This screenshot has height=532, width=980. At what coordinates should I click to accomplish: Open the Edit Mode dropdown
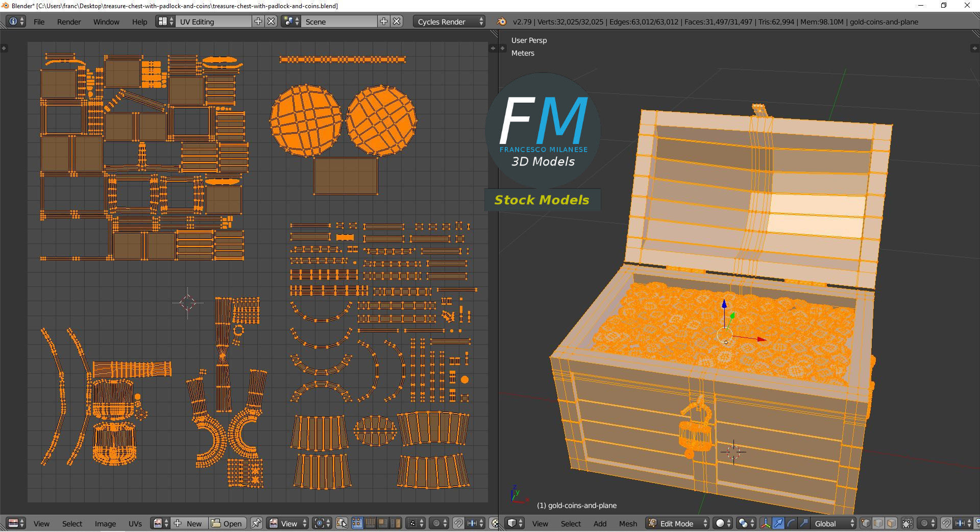(677, 523)
